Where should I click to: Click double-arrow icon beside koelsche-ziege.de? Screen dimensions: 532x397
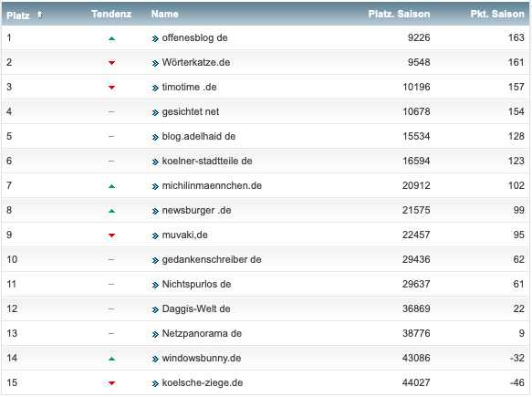pos(155,383)
